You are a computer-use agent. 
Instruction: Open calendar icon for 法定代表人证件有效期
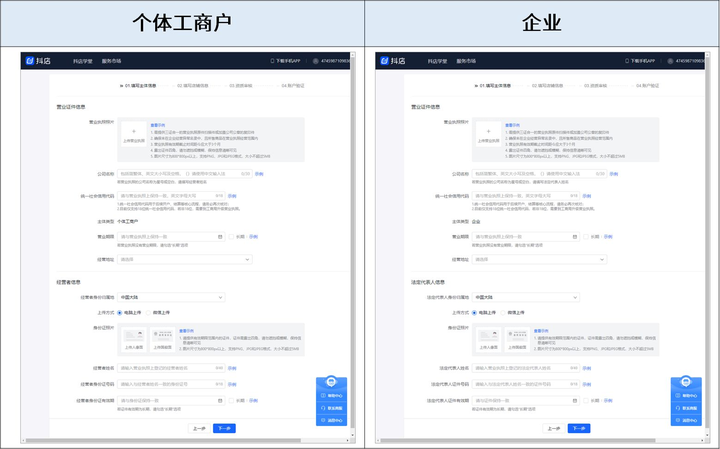[x=575, y=401]
